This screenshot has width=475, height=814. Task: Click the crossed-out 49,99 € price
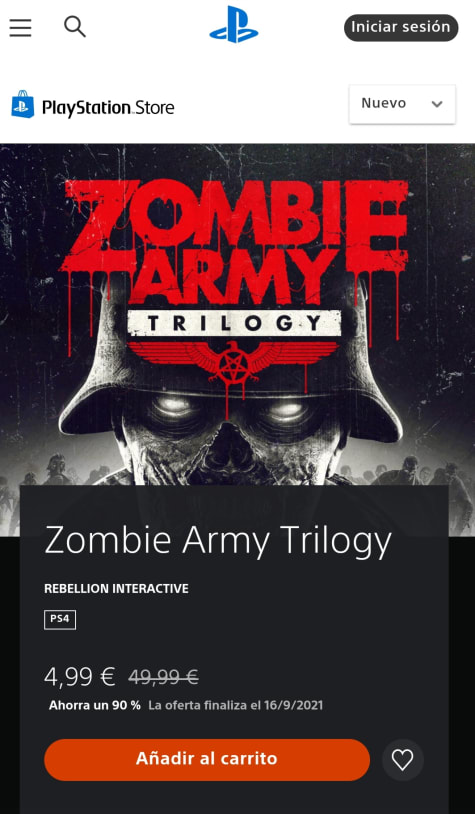pyautogui.click(x=163, y=677)
